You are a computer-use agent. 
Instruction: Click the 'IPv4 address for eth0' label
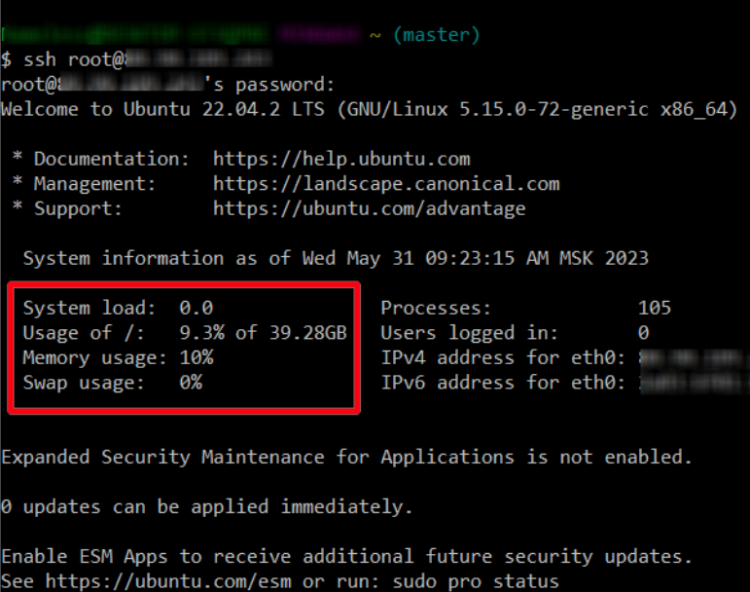point(502,357)
